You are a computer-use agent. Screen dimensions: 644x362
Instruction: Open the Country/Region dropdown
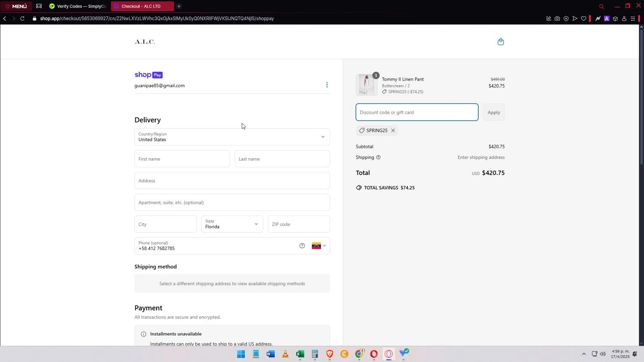(232, 137)
